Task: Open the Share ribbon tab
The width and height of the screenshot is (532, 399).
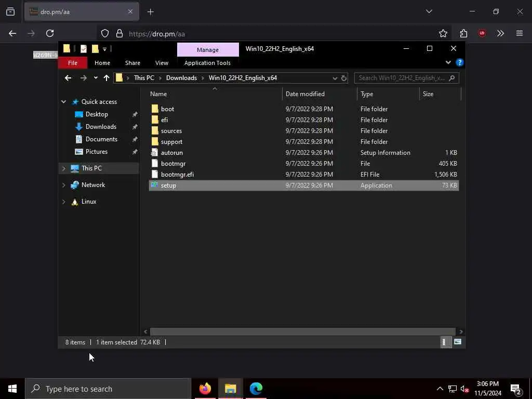Action: [132, 63]
